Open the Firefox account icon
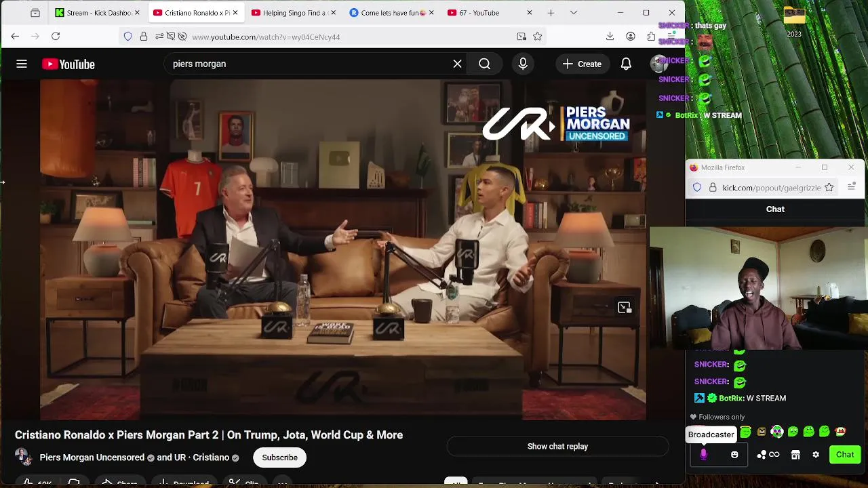This screenshot has height=488, width=868. tap(631, 37)
